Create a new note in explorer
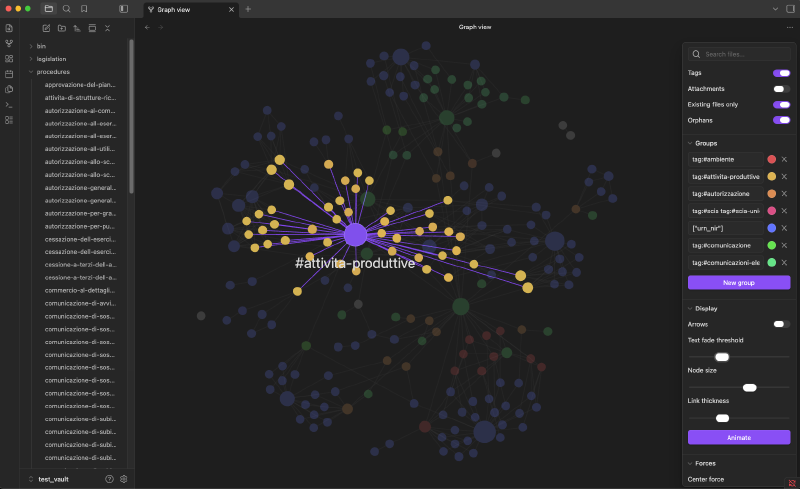 [46, 28]
